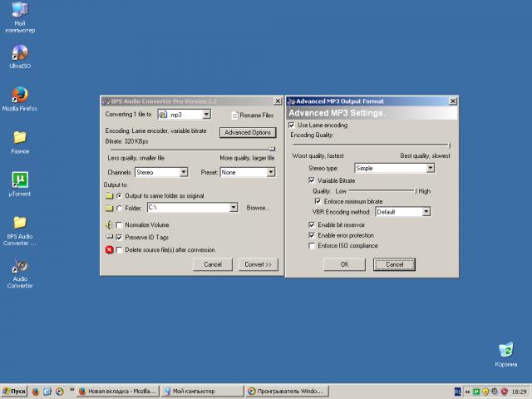
Task: Click the Rename Files icon
Action: pos(234,115)
